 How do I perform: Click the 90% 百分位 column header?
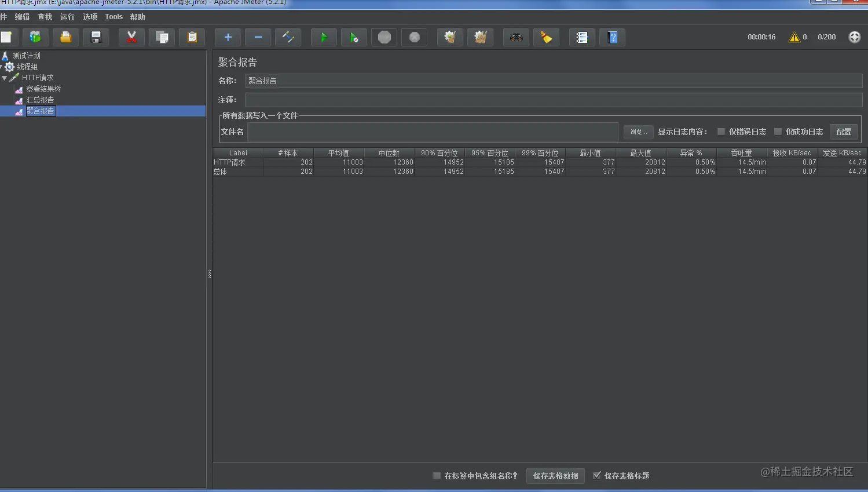tap(439, 153)
